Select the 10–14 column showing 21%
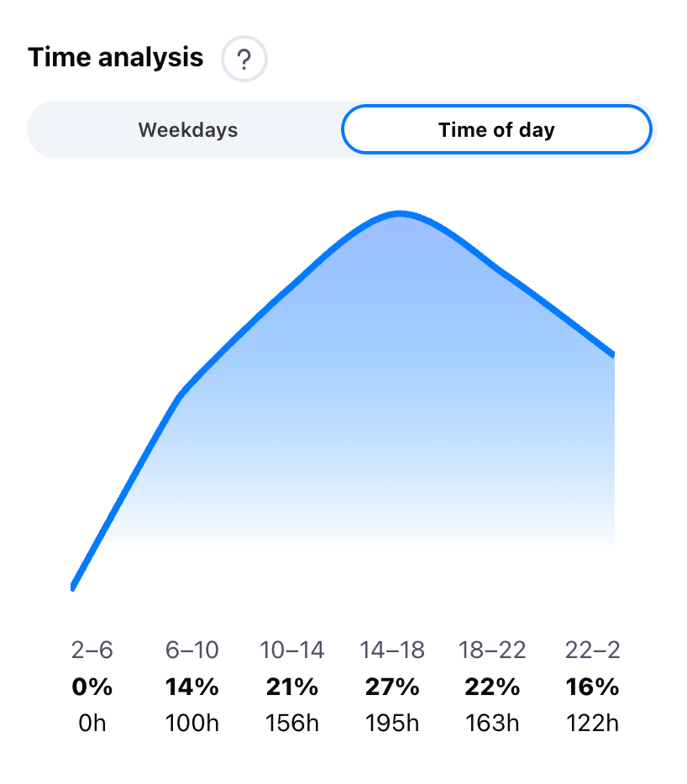This screenshot has width=687, height=784. (x=291, y=651)
